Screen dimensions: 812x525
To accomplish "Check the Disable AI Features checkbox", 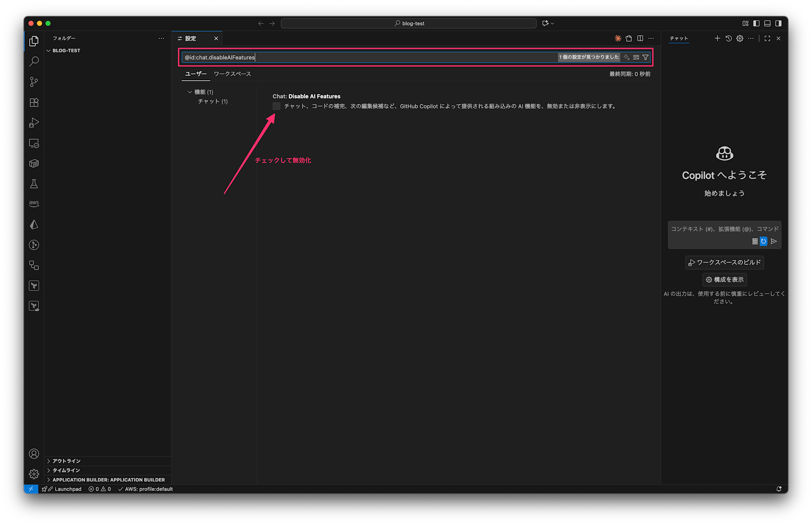I will tap(276, 106).
